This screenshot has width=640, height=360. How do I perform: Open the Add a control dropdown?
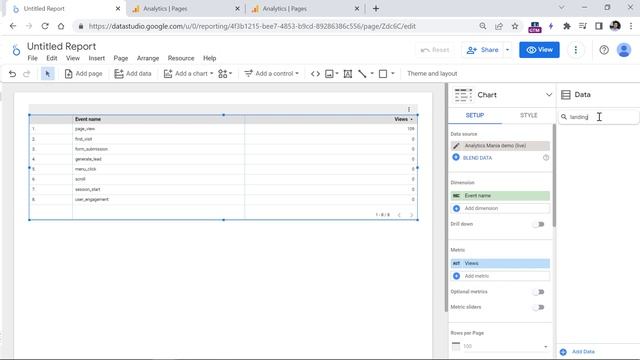point(272,74)
